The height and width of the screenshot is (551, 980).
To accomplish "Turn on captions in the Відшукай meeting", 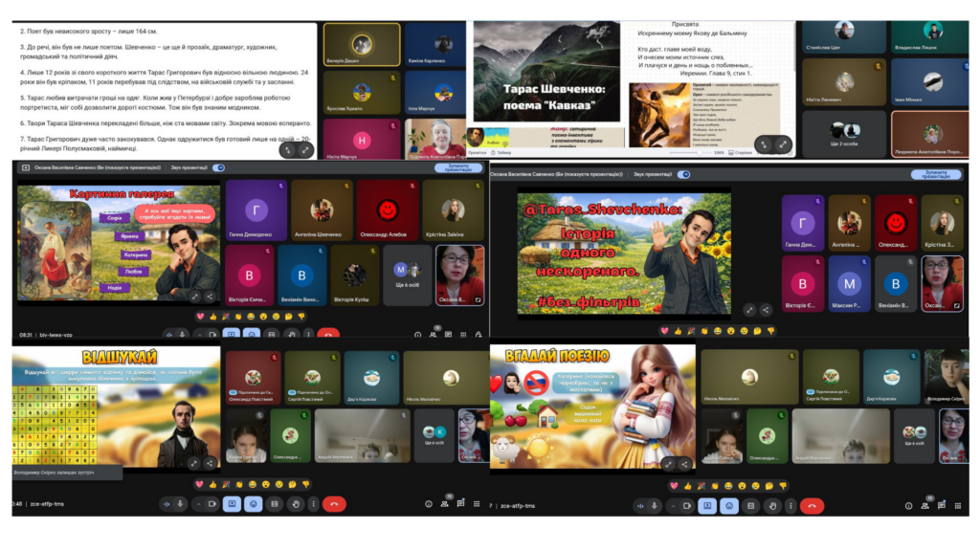I will pos(275,504).
